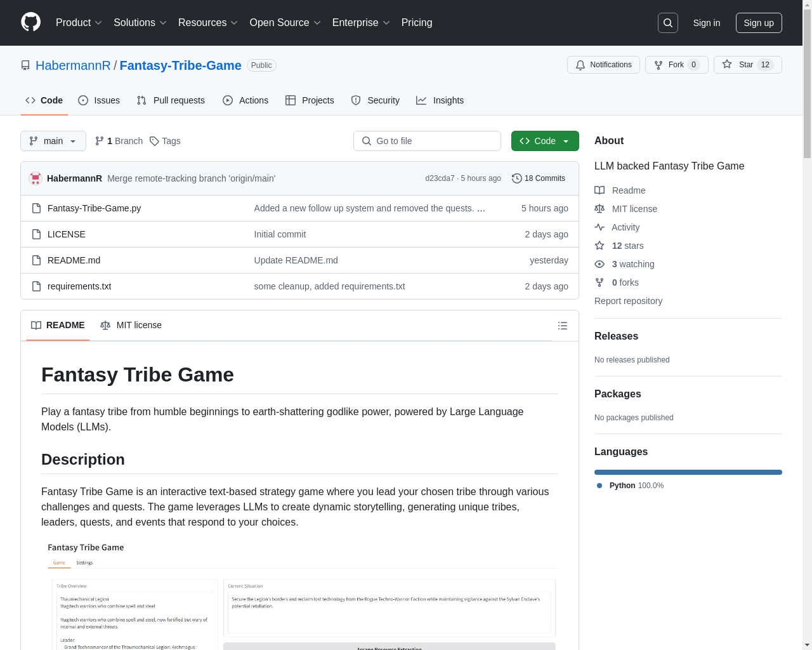Click the Sign in link

tap(707, 23)
